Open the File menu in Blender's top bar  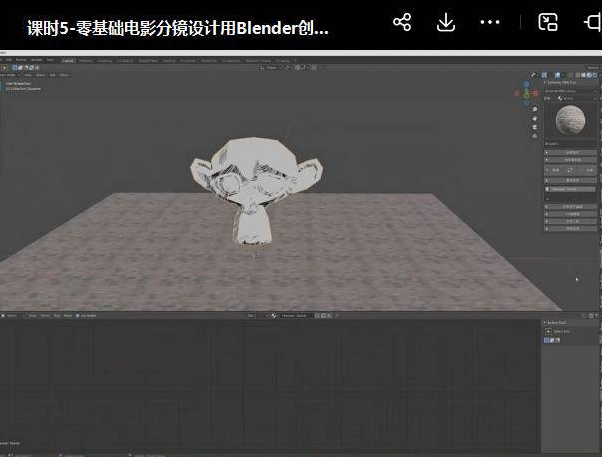pyautogui.click(x=9, y=61)
